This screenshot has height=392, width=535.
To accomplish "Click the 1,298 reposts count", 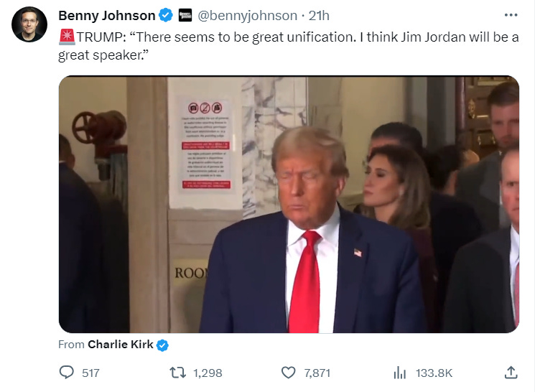I will (x=208, y=373).
